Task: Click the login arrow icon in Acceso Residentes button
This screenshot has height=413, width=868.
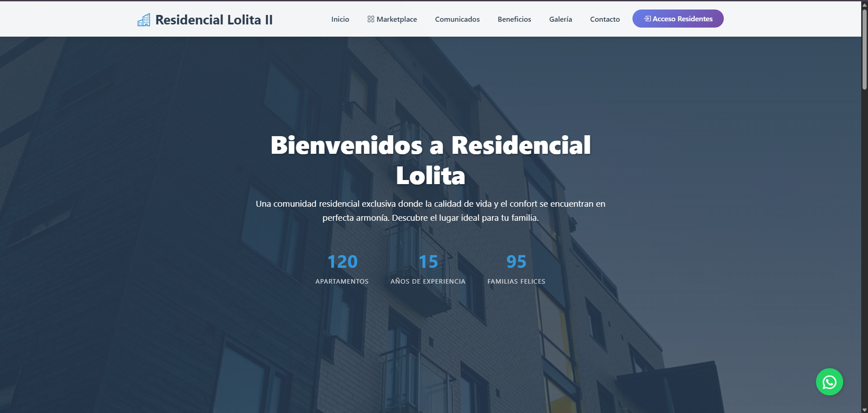Action: click(647, 19)
